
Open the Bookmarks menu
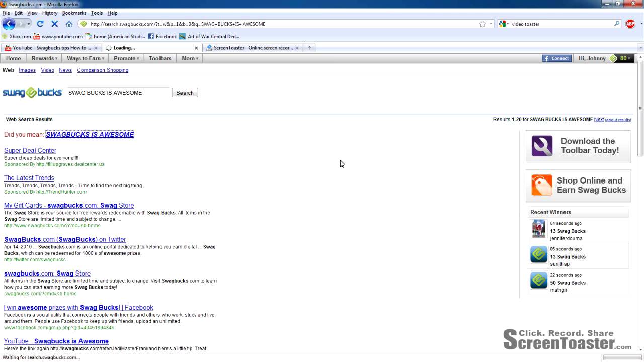pyautogui.click(x=74, y=13)
